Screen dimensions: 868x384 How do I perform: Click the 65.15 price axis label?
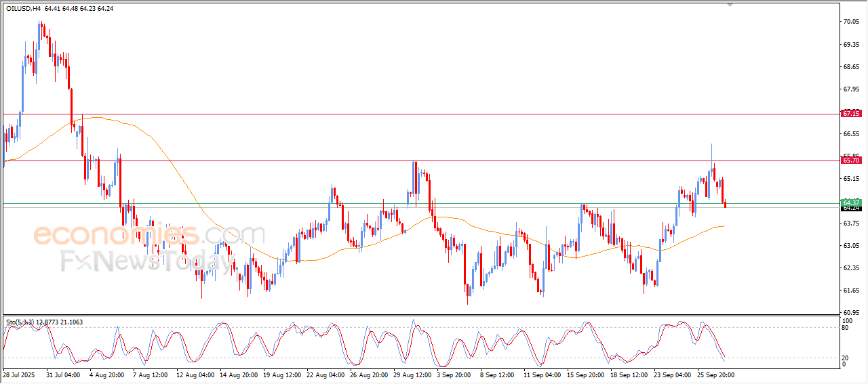(x=851, y=179)
